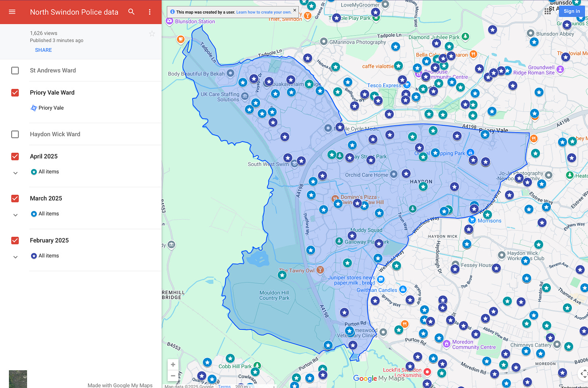588x388 pixels.
Task: Zoom out on the map
Action: coord(173,376)
